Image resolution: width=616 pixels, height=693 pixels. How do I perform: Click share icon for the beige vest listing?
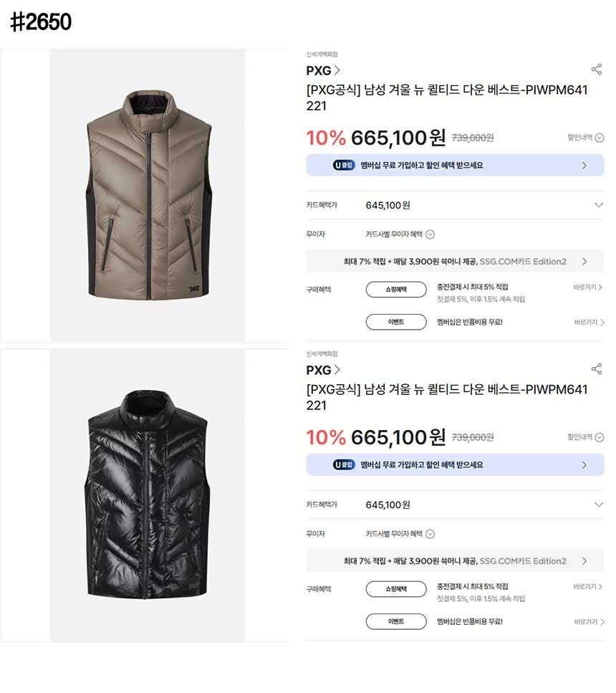coord(596,70)
